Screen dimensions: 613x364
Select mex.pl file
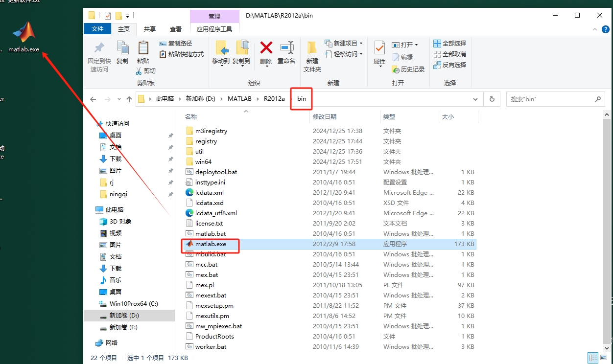(x=205, y=285)
